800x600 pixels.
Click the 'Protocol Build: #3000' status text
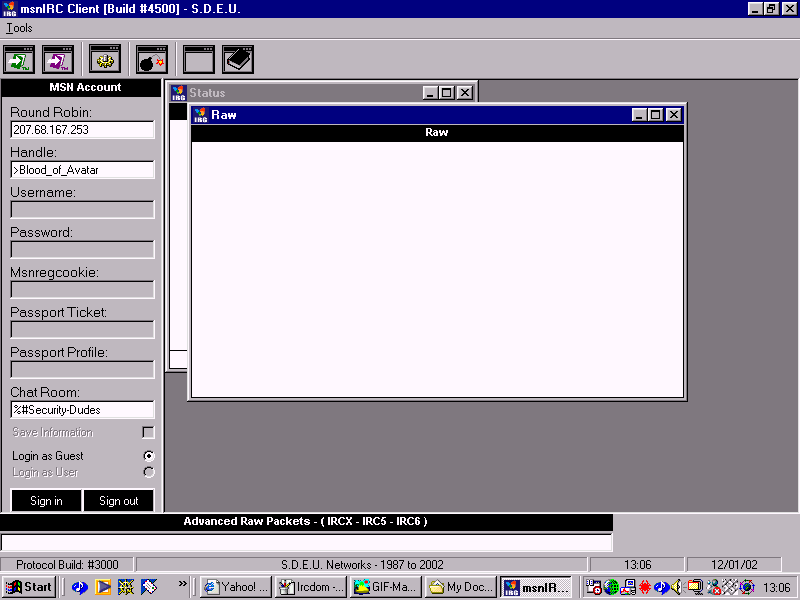pos(67,565)
